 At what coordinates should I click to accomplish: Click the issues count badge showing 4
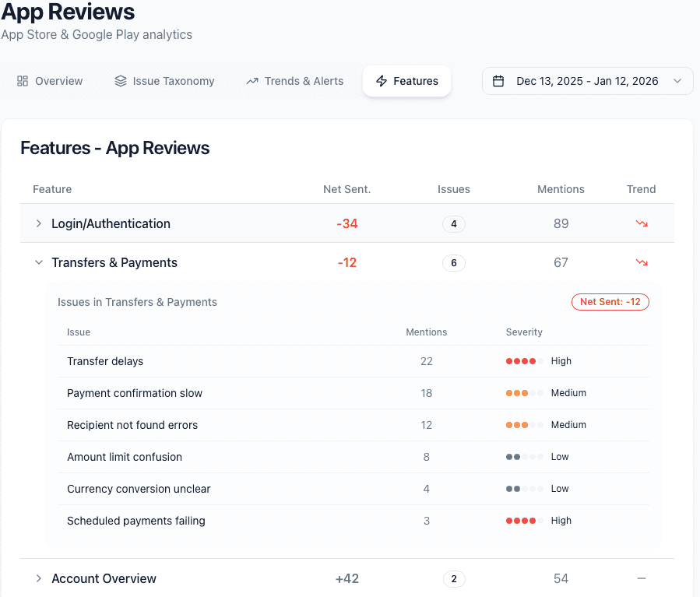454,223
